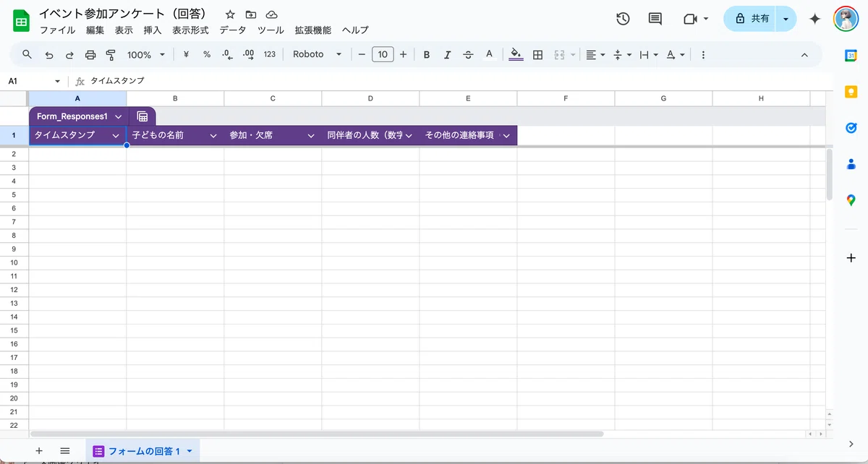Open version history clock icon

(623, 19)
